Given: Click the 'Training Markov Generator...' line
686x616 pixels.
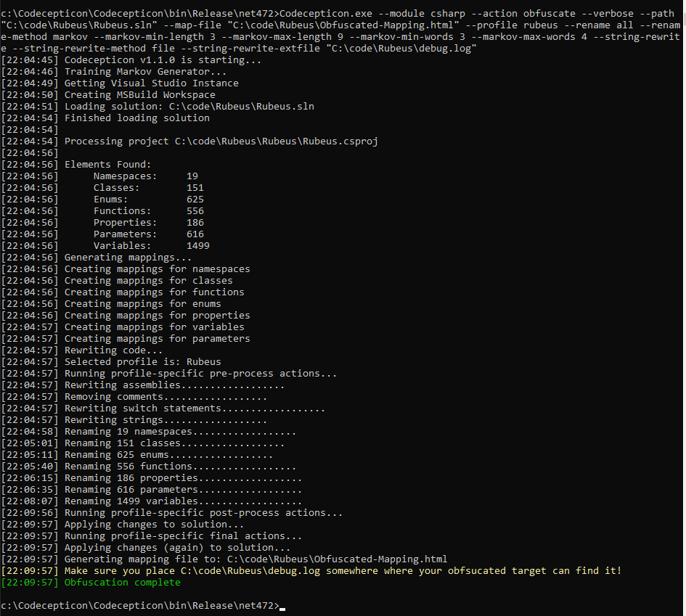Looking at the screenshot, I should tap(114, 72).
